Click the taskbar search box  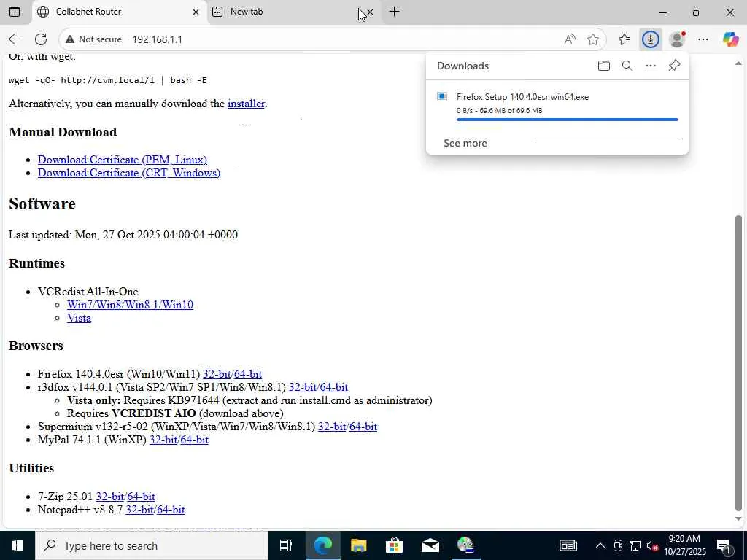tap(152, 545)
